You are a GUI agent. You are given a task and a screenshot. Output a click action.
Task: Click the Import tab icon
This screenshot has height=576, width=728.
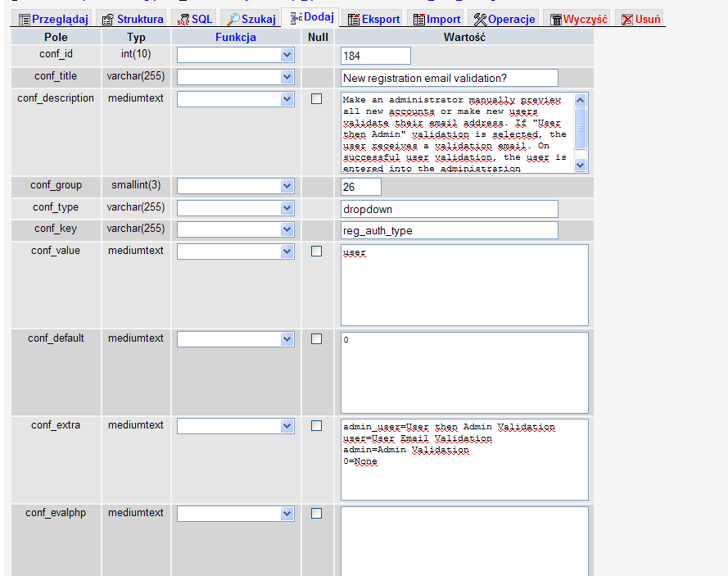click(x=419, y=20)
